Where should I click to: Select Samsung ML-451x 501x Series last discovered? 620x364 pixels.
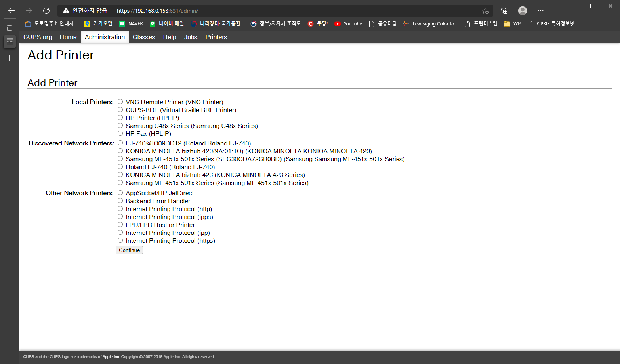pos(120,183)
